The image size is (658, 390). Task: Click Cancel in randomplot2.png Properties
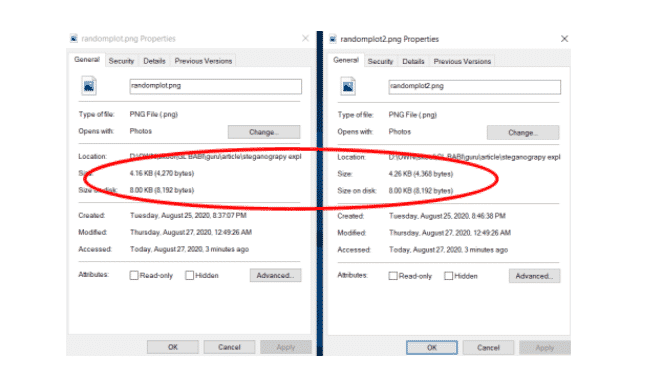(x=488, y=348)
